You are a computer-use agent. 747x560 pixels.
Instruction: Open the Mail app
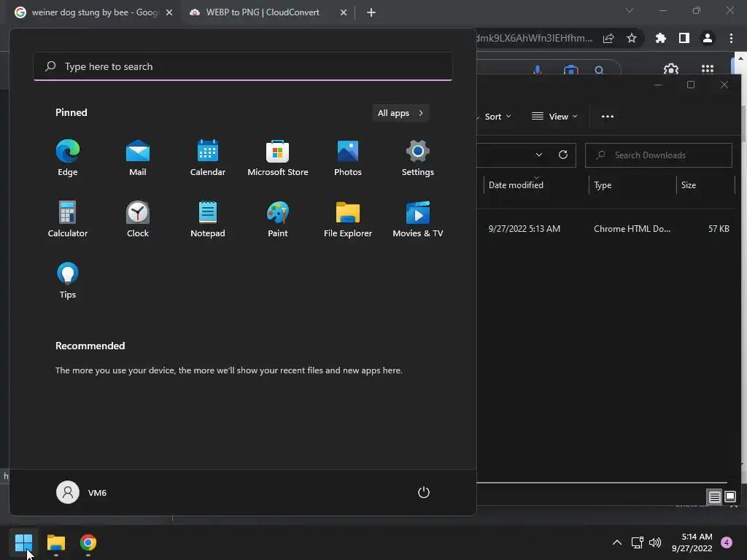(x=138, y=158)
